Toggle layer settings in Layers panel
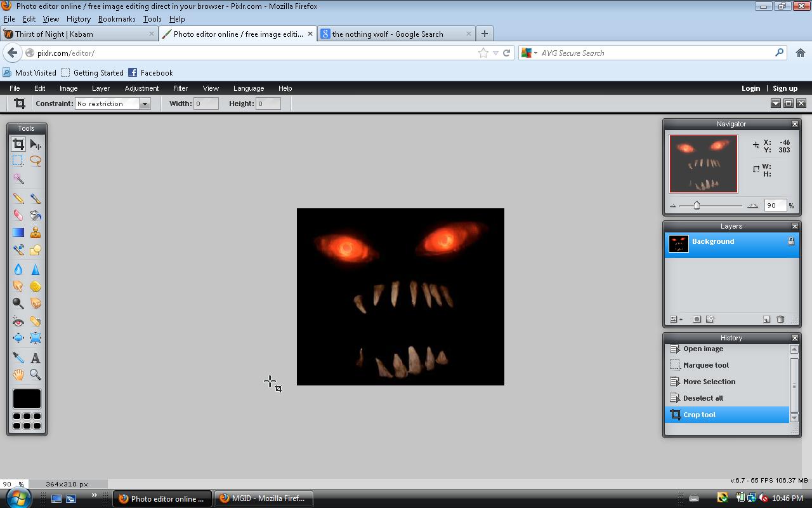This screenshot has width=812, height=508. point(676,319)
